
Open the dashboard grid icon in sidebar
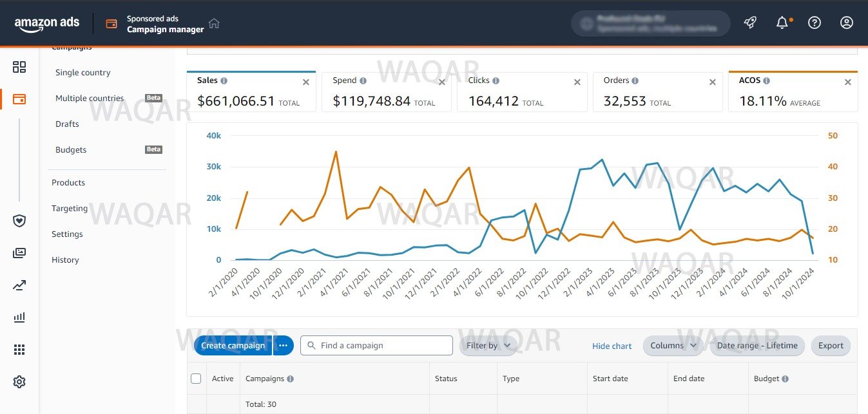coord(19,67)
